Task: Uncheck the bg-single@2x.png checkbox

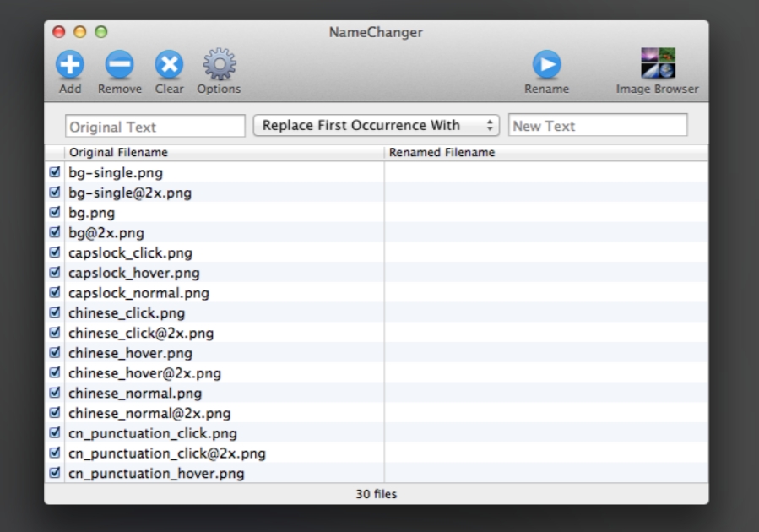Action: tap(55, 193)
